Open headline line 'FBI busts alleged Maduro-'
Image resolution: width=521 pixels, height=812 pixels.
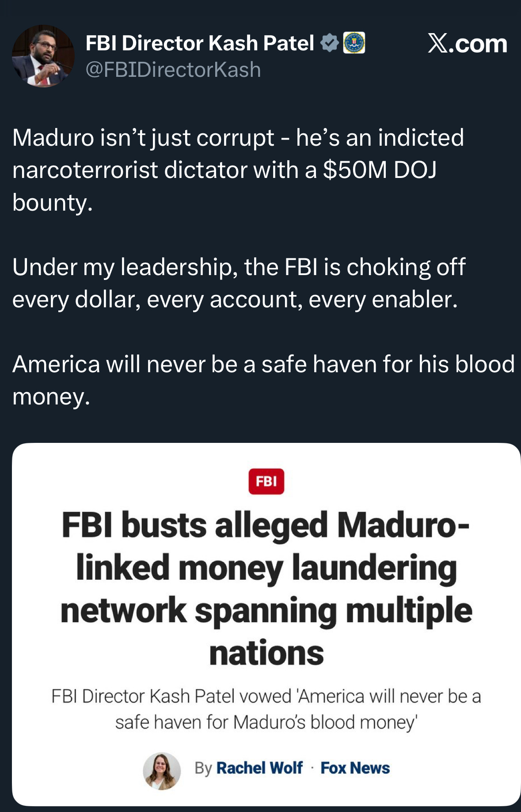[x=266, y=525]
